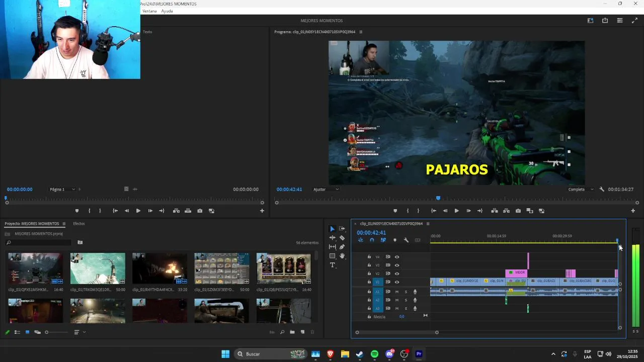Toggle nest sequence insert mode icon

pyautogui.click(x=360, y=240)
